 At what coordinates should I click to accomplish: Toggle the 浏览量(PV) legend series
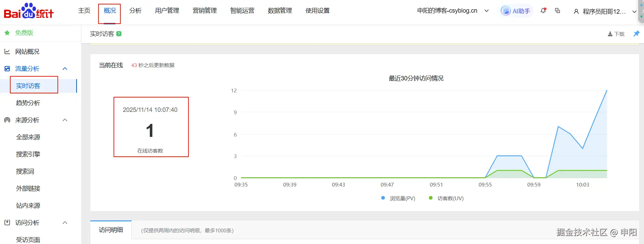(x=398, y=198)
